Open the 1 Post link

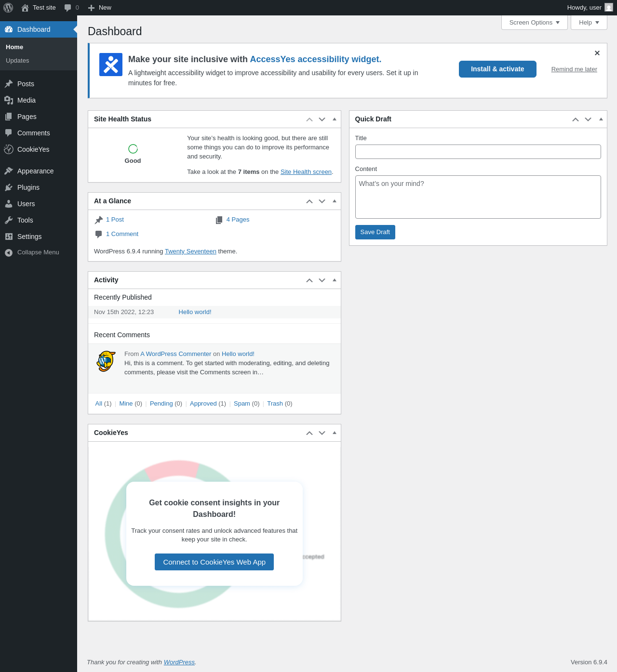[115, 220]
